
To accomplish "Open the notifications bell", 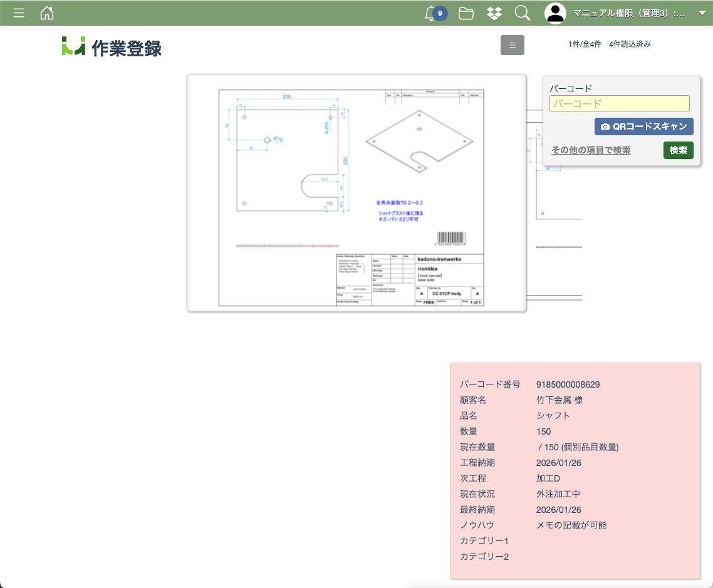I will (430, 13).
